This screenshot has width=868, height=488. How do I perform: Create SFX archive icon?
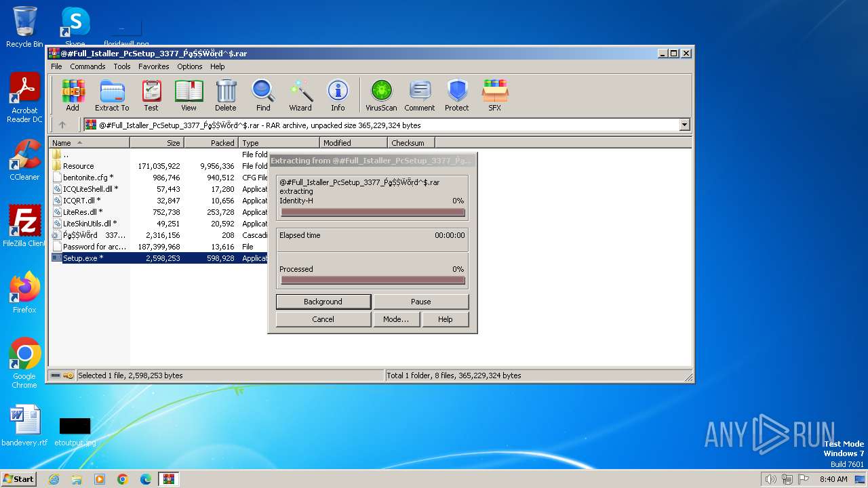[495, 95]
